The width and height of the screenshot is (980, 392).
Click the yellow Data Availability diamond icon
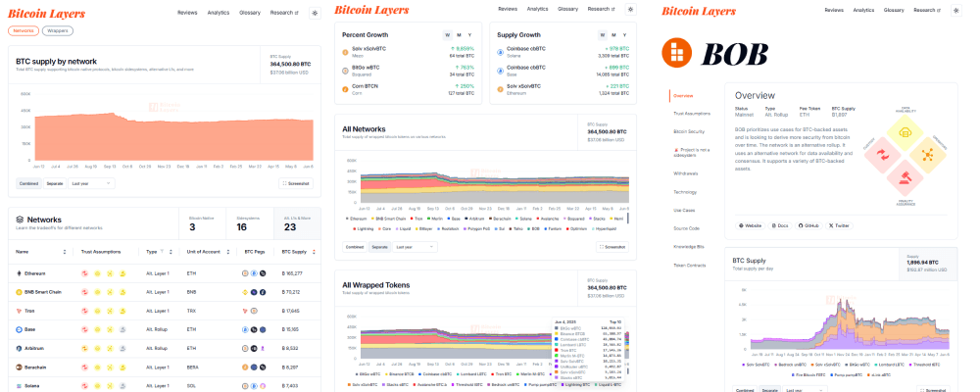906,132
